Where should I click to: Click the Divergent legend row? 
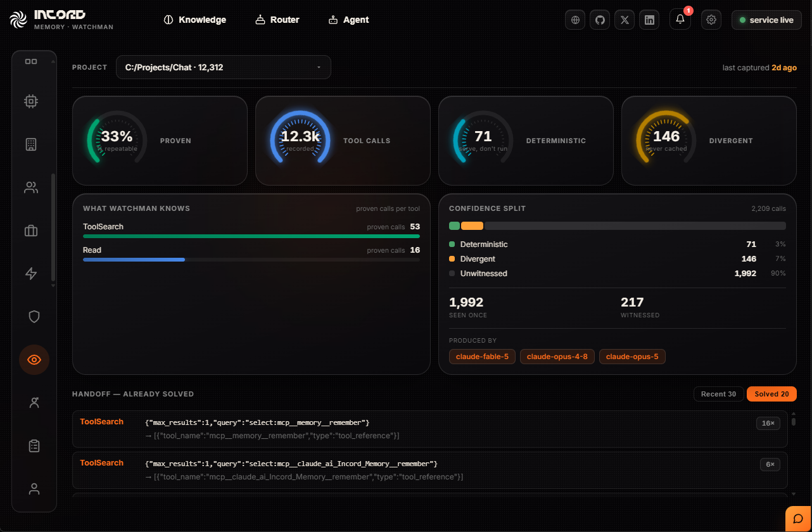point(618,258)
